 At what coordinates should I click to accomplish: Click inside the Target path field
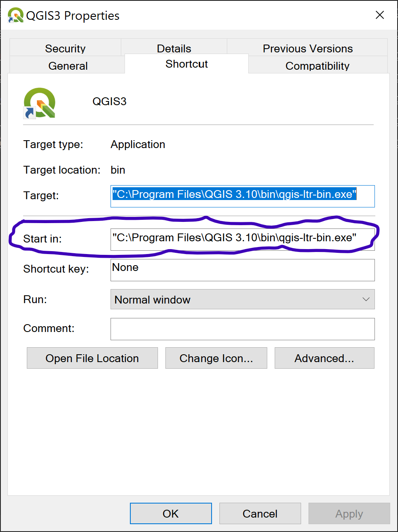point(243,196)
